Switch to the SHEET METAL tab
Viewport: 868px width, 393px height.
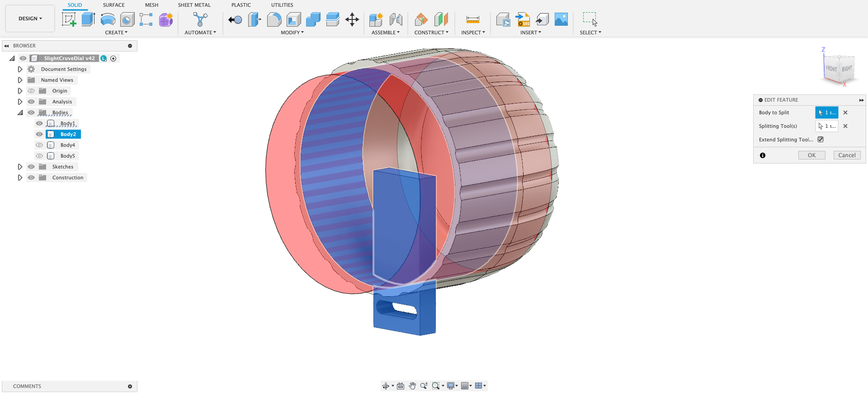(194, 5)
